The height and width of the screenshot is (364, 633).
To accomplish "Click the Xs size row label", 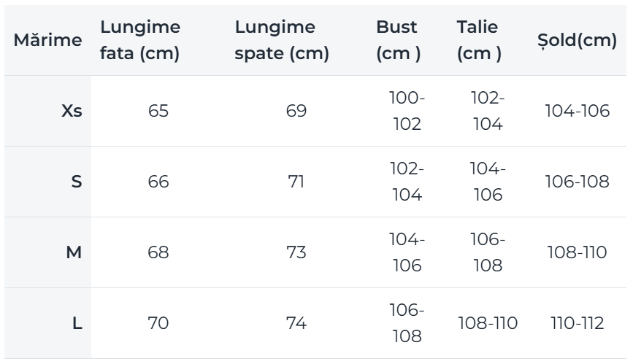I will pos(72,111).
